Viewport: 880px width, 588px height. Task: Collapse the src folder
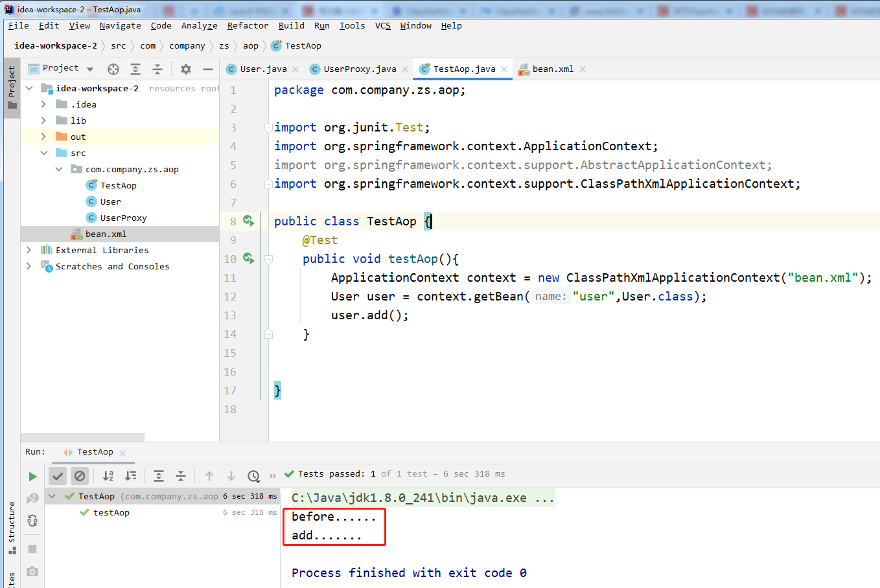click(43, 153)
